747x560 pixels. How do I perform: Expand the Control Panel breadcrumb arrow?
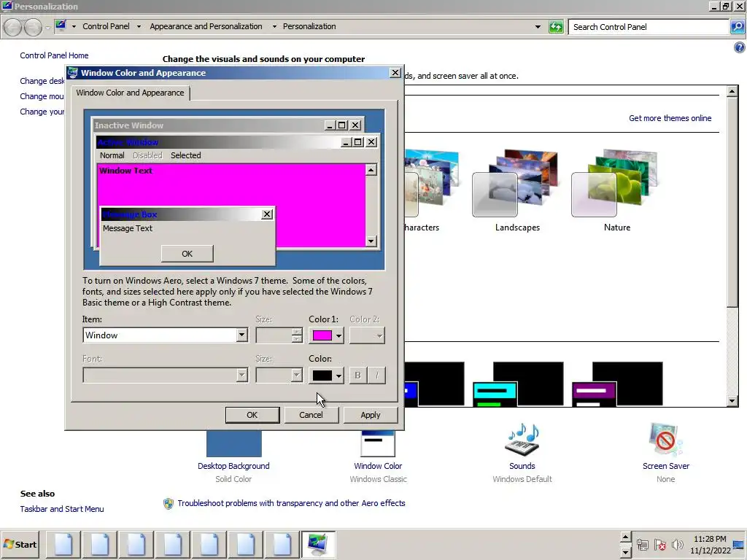(139, 27)
